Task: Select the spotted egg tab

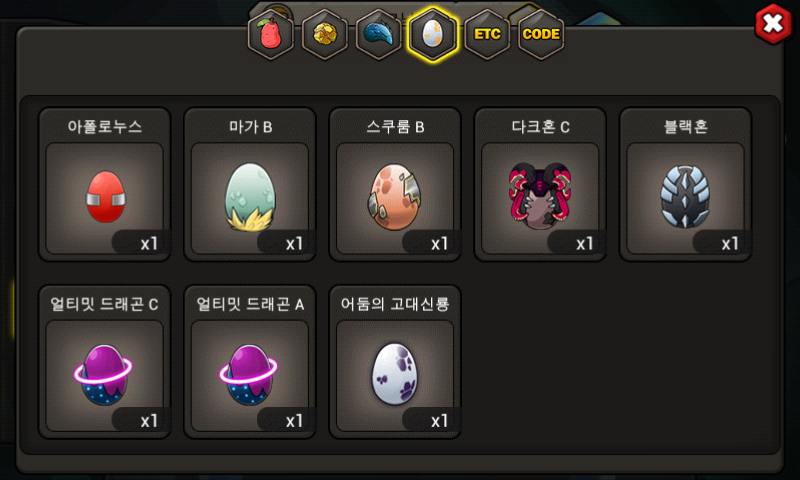Action: pos(433,34)
